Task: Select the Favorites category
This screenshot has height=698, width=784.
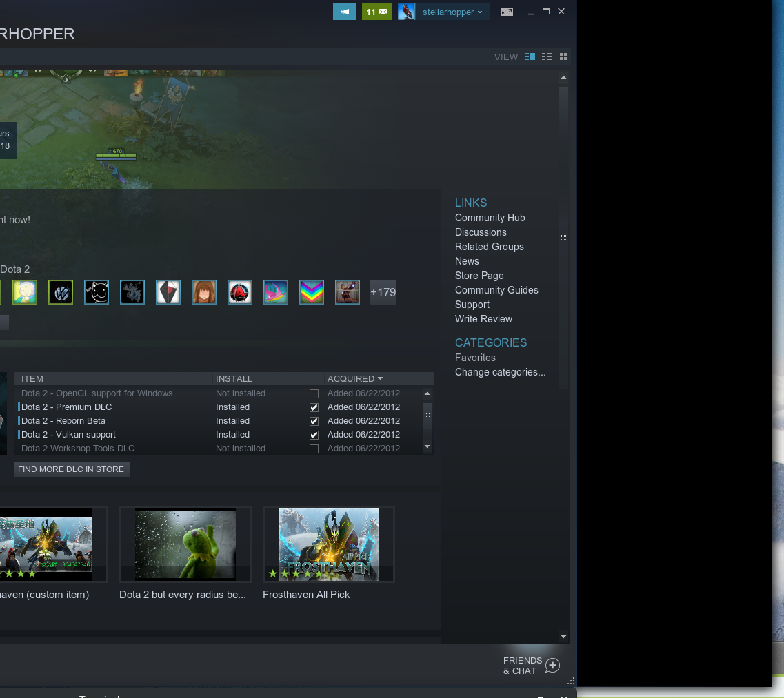Action: (475, 358)
